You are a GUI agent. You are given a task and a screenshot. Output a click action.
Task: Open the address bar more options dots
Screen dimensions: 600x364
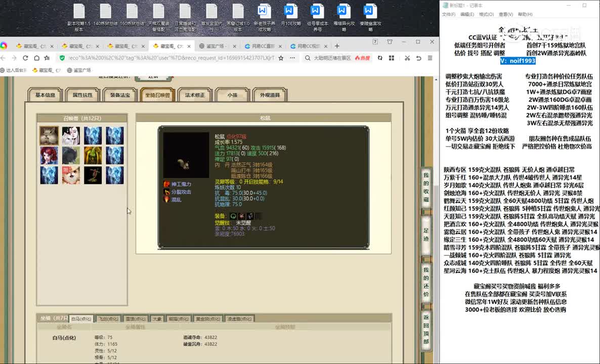pos(292,58)
